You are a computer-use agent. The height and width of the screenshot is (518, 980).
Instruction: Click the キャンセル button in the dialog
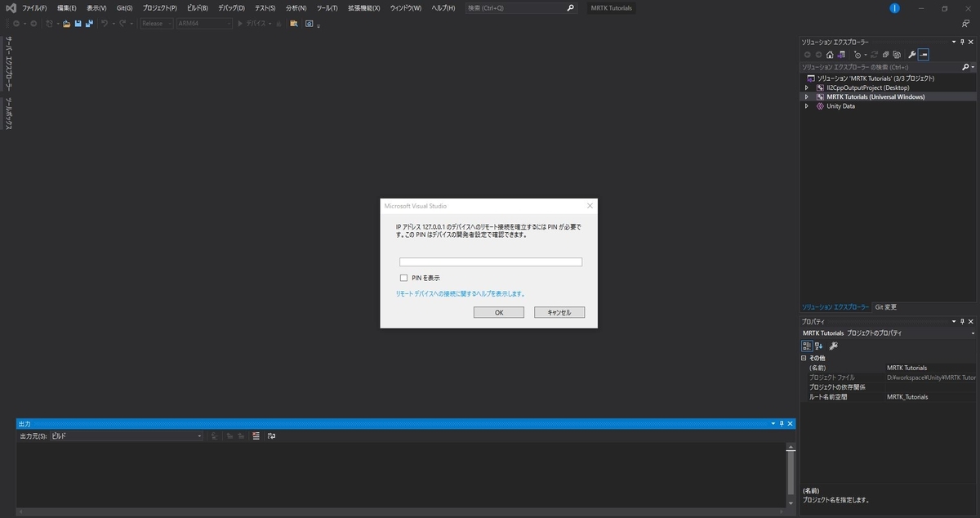coord(559,312)
